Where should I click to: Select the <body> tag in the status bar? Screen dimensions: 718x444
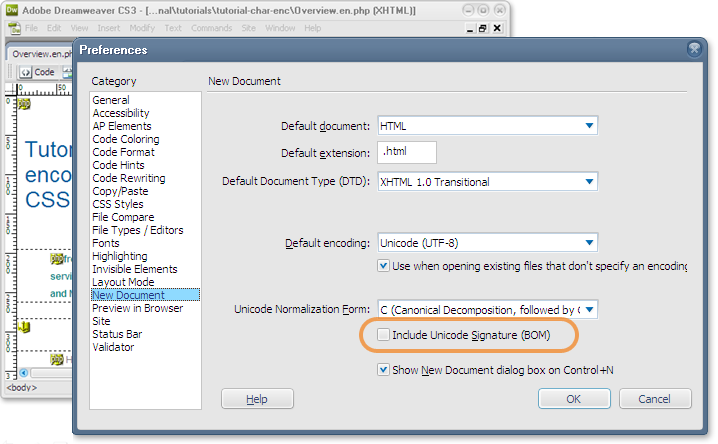point(22,386)
